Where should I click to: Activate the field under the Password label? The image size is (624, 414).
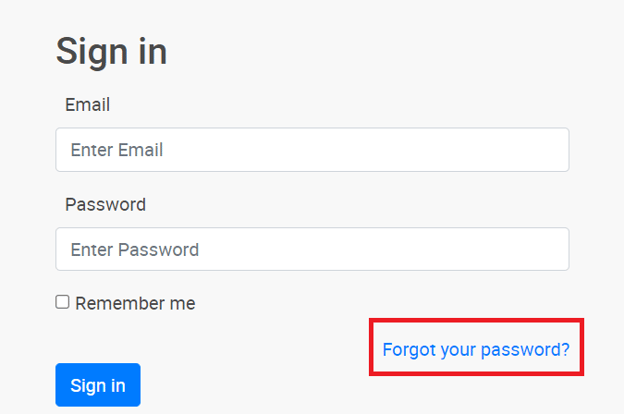tap(312, 249)
